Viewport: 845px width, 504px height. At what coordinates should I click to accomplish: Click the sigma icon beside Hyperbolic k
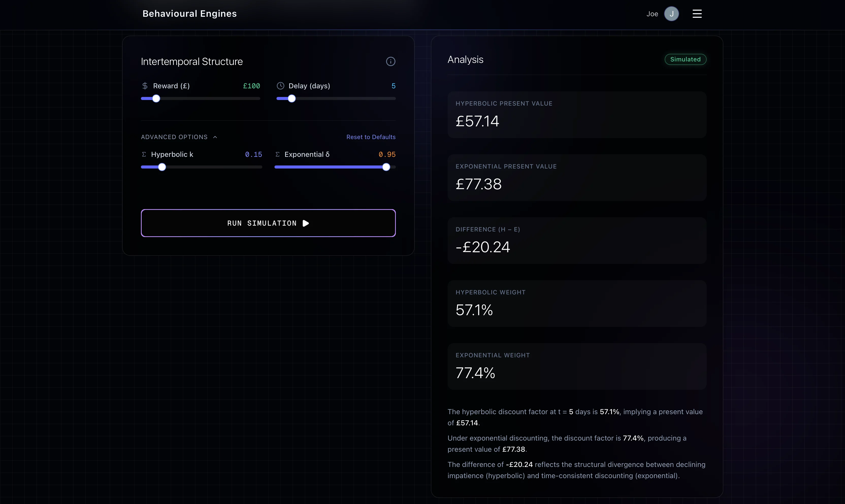click(x=144, y=155)
